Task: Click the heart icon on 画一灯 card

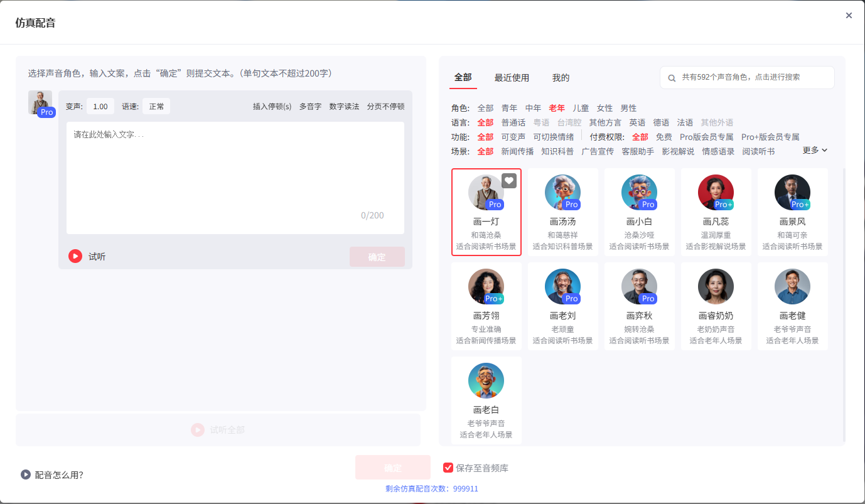Action: 508,180
